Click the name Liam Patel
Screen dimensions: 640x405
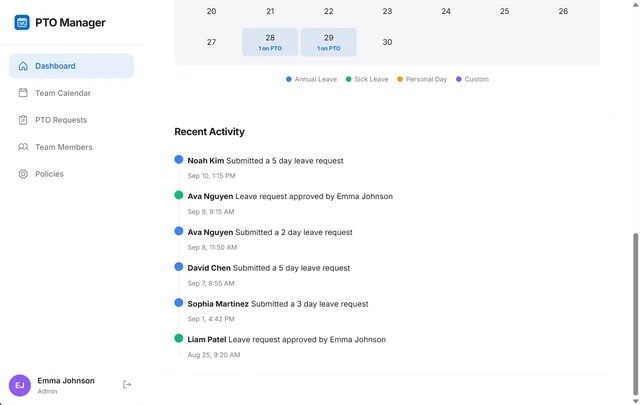(x=207, y=339)
